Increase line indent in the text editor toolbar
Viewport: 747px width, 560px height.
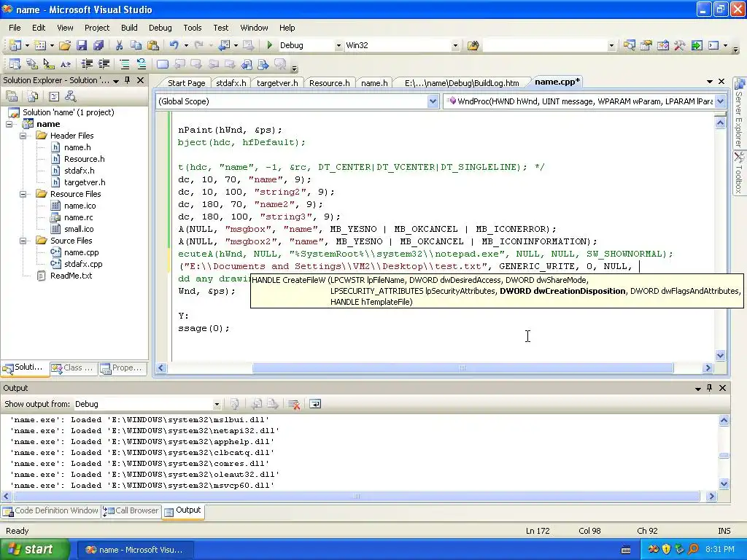pos(104,64)
